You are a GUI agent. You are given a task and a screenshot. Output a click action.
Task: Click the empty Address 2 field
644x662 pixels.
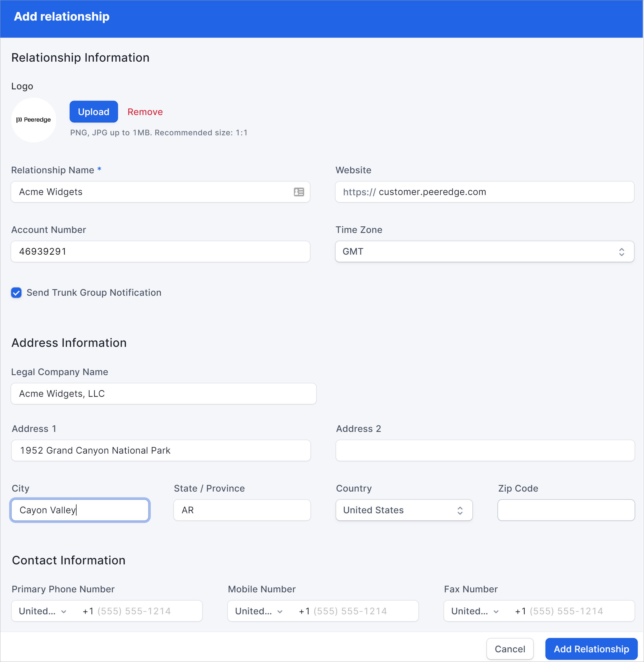pyautogui.click(x=485, y=450)
